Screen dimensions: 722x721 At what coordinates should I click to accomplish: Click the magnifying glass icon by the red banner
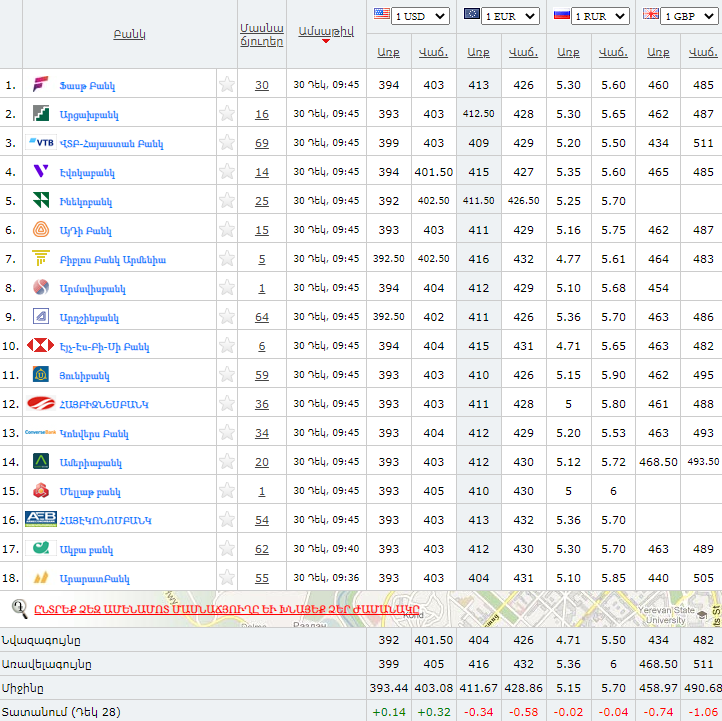[19, 609]
